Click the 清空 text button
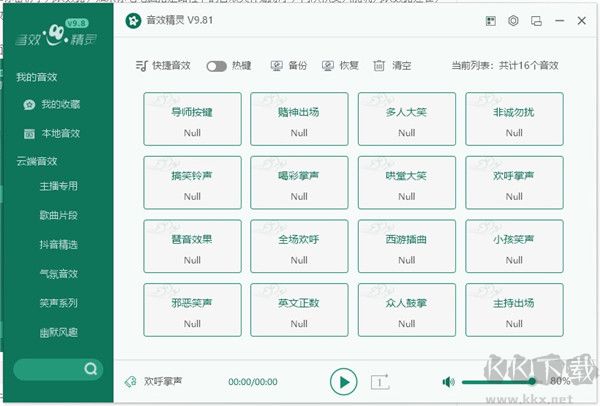The width and height of the screenshot is (600, 406). coord(401,66)
